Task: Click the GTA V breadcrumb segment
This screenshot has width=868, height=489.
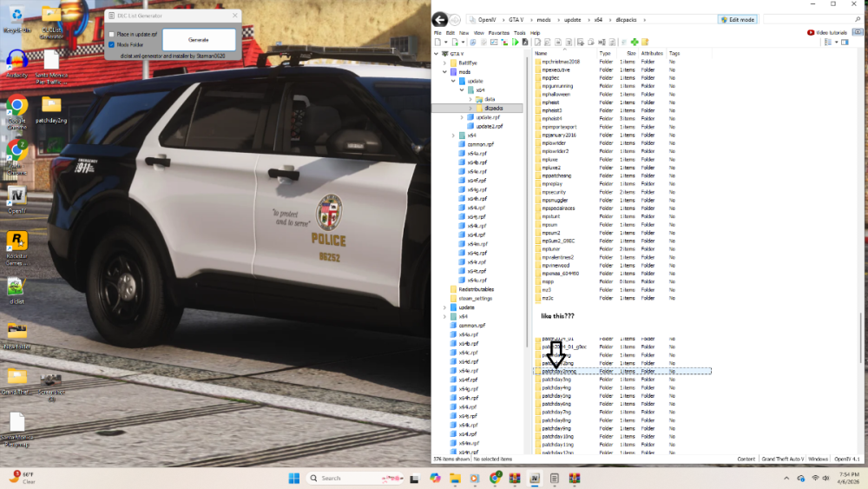Action: [x=516, y=20]
